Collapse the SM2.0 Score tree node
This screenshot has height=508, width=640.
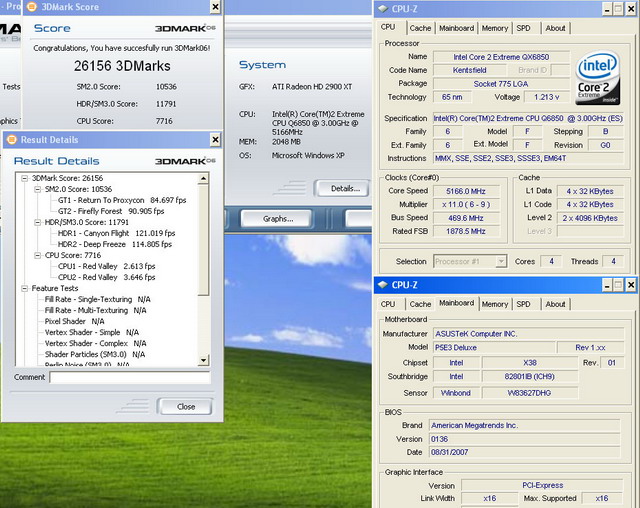pyautogui.click(x=36, y=188)
